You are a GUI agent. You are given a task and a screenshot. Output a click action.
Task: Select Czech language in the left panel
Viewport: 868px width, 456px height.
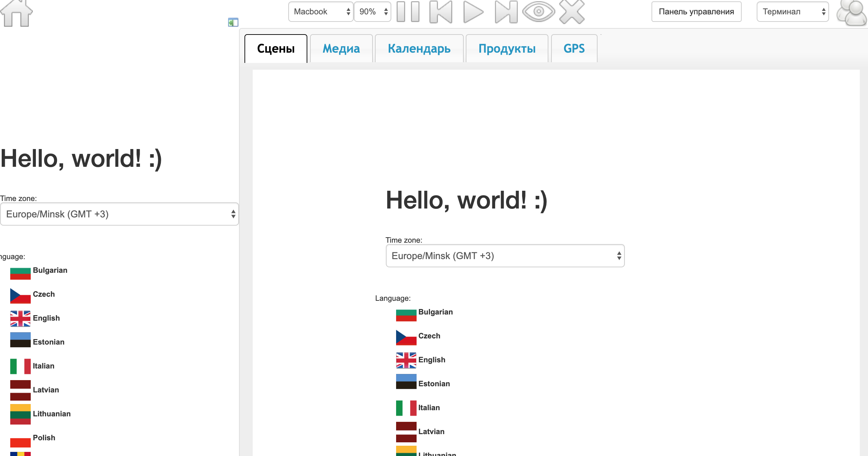(43, 294)
